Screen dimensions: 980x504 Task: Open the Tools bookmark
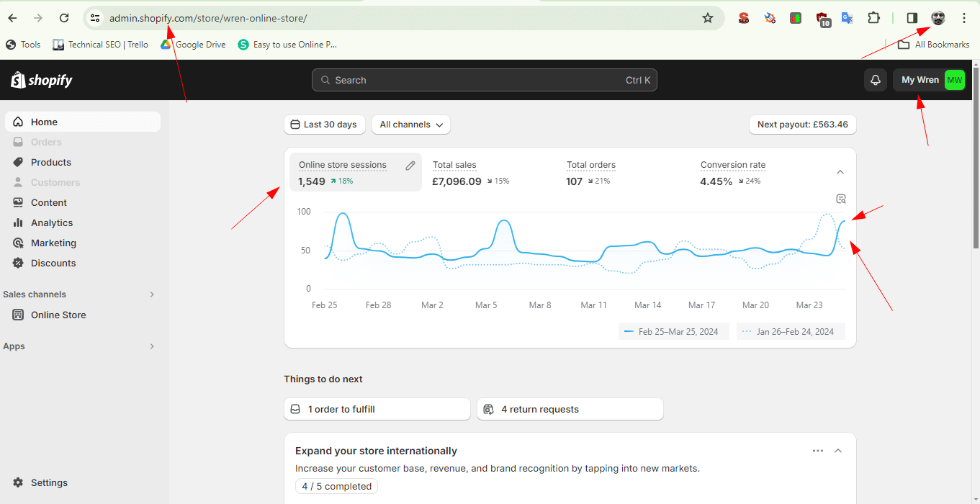click(x=23, y=45)
